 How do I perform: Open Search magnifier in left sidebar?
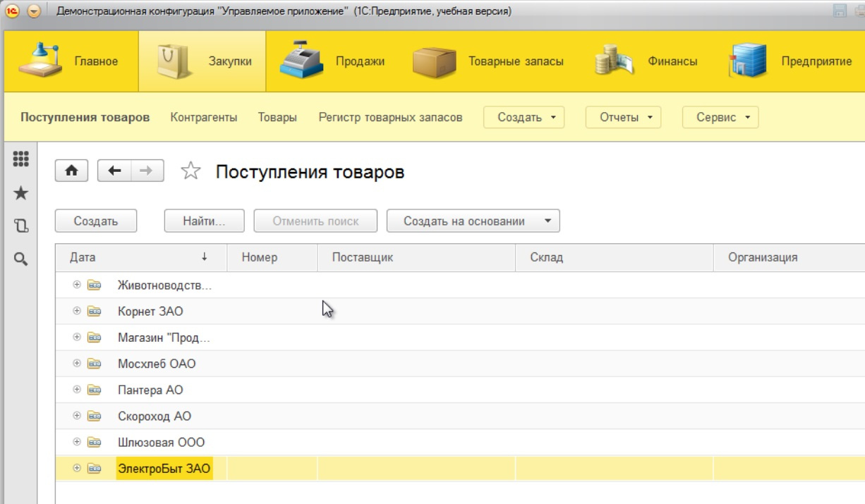21,259
